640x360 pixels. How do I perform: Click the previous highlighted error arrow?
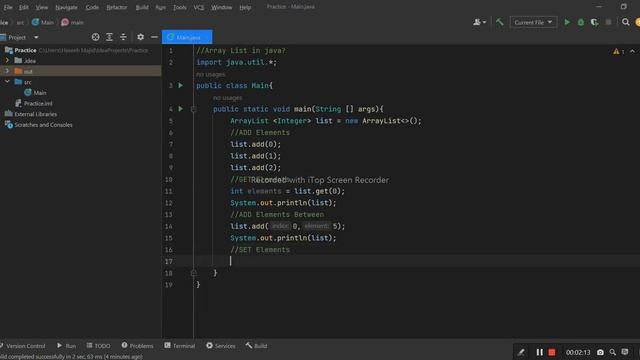click(633, 51)
